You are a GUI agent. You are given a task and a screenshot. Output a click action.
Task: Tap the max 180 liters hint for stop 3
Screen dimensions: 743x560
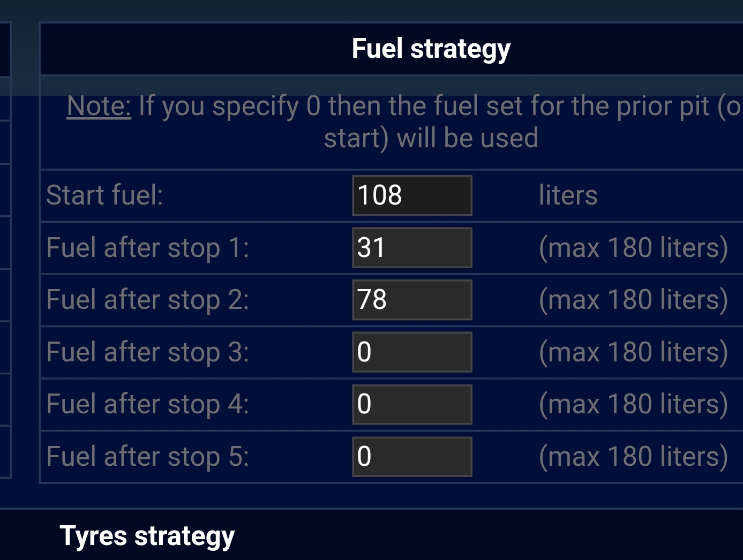click(x=633, y=352)
